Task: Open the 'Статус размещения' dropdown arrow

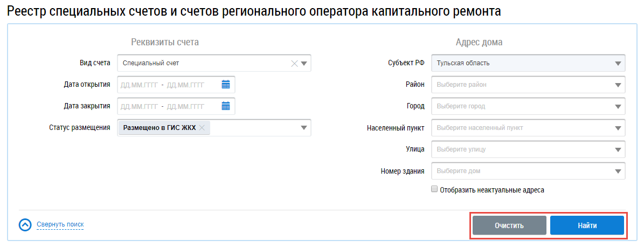Action: coord(304,128)
